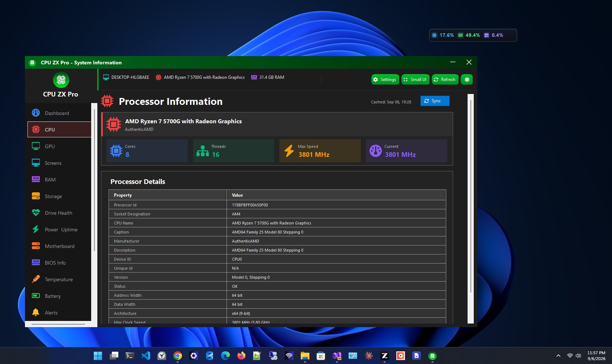Select the Temperature menu item
The height and width of the screenshot is (364, 612).
pos(59,279)
